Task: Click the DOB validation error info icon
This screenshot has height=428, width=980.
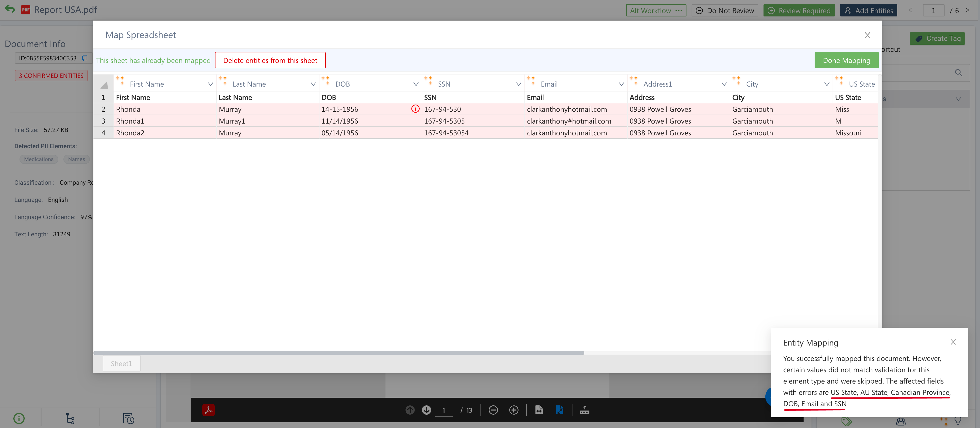Action: (x=415, y=109)
